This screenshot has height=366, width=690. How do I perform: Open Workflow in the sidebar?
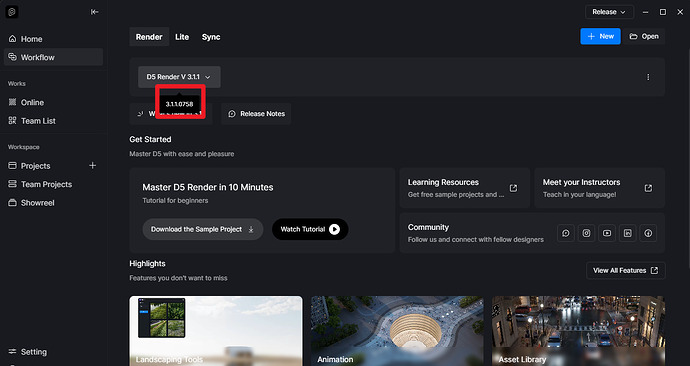pos(53,57)
